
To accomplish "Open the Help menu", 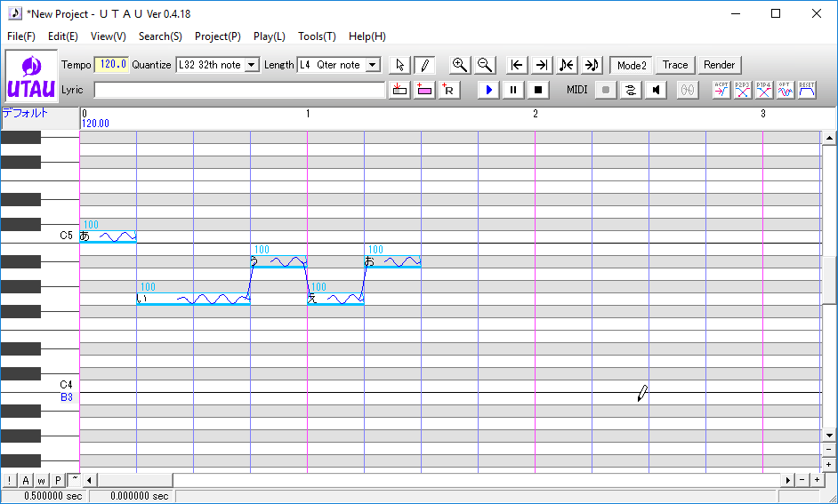I will pos(367,36).
